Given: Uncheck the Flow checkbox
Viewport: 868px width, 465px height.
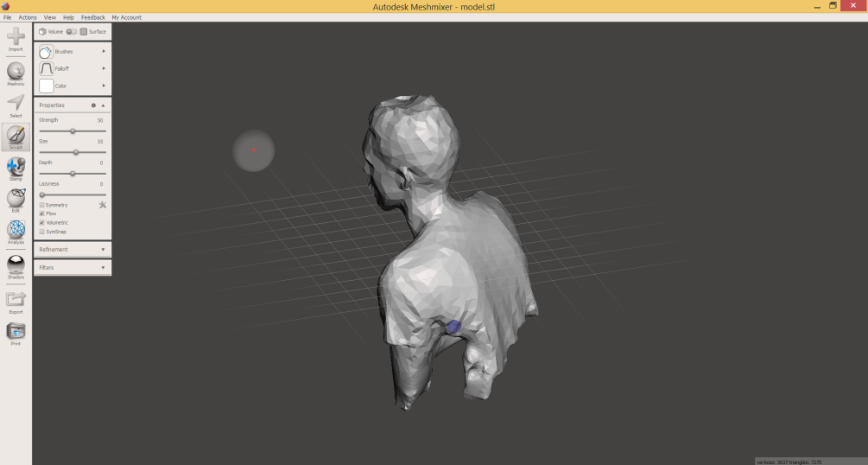Looking at the screenshot, I should pyautogui.click(x=41, y=213).
